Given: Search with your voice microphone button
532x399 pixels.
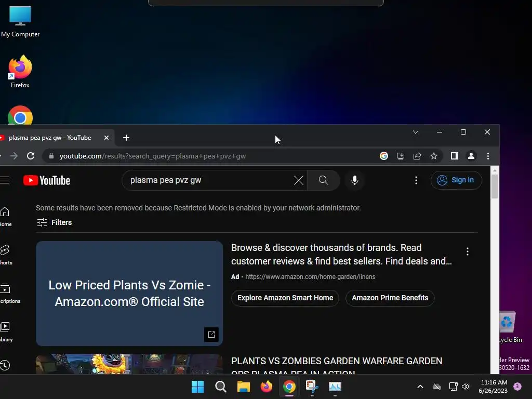Looking at the screenshot, I should (355, 180).
